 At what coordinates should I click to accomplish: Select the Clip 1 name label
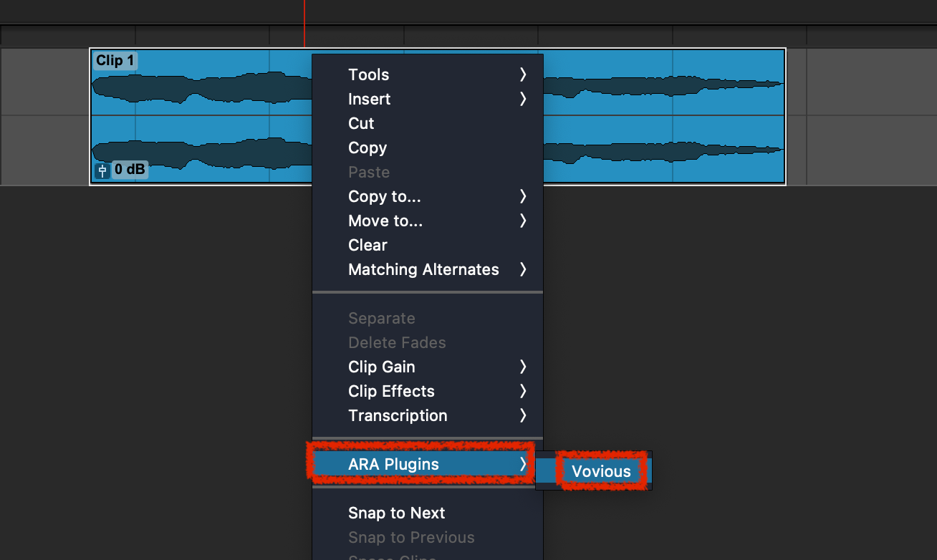pyautogui.click(x=115, y=61)
